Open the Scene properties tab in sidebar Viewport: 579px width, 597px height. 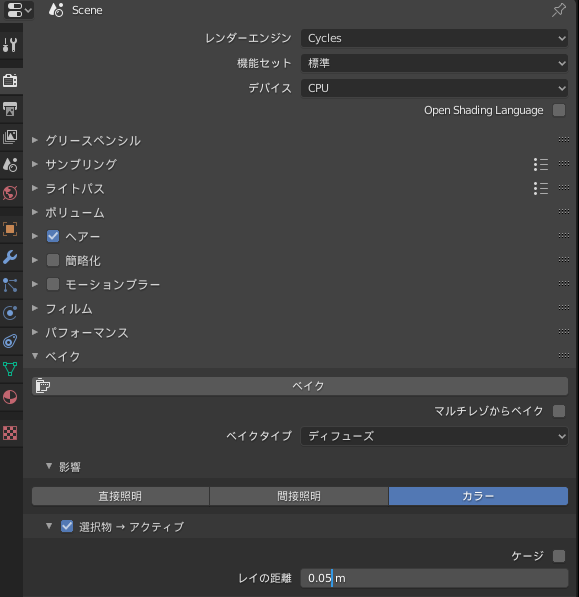coord(10,165)
